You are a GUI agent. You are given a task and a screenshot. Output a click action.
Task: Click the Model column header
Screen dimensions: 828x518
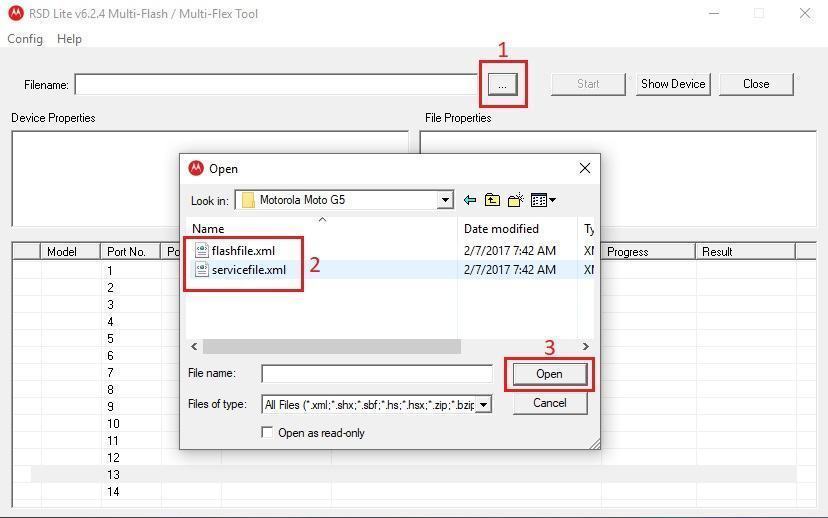70,252
